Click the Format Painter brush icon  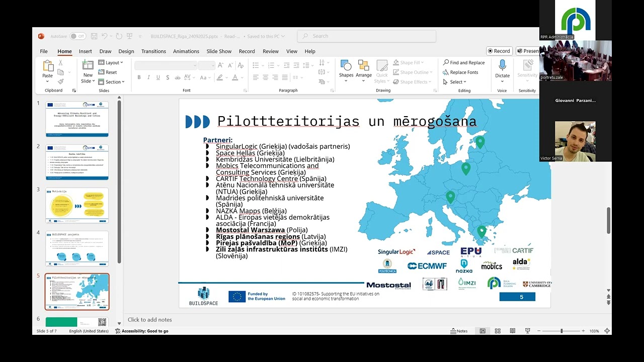(x=60, y=81)
